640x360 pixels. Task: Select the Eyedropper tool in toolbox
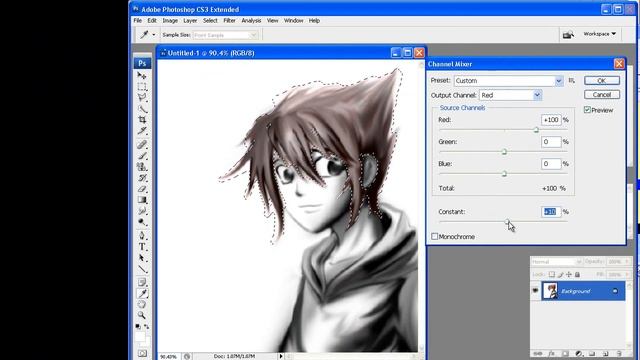click(x=142, y=293)
